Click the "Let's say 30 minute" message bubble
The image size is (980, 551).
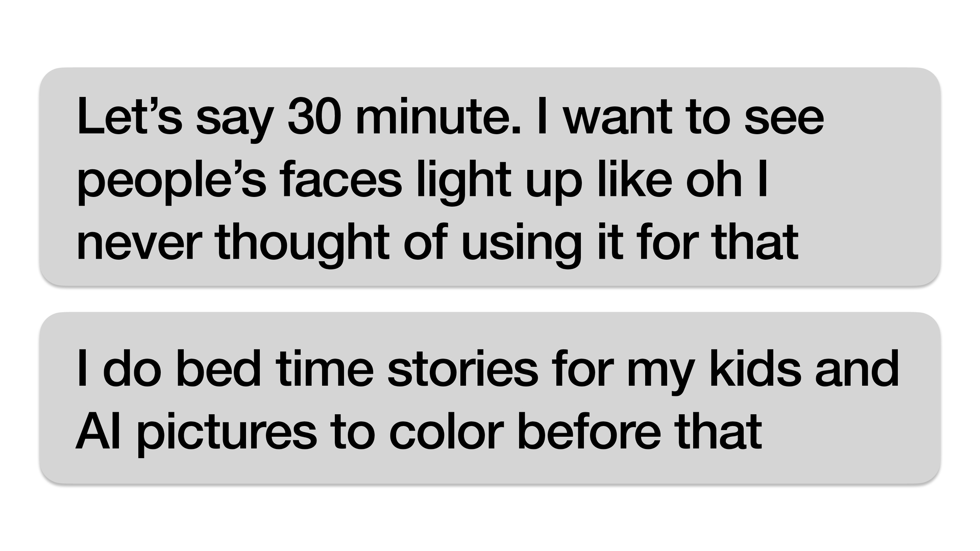pyautogui.click(x=490, y=177)
